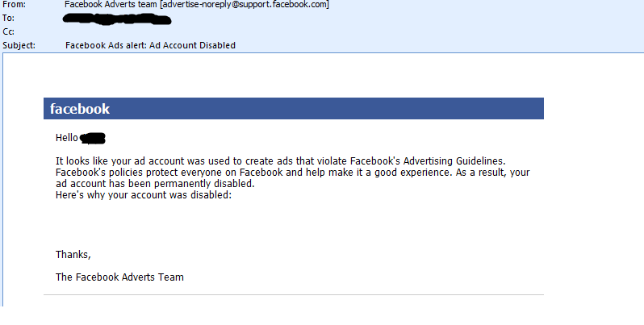Screen dimensions: 644x325
Task: Click the Subject field label
Action: (19, 45)
